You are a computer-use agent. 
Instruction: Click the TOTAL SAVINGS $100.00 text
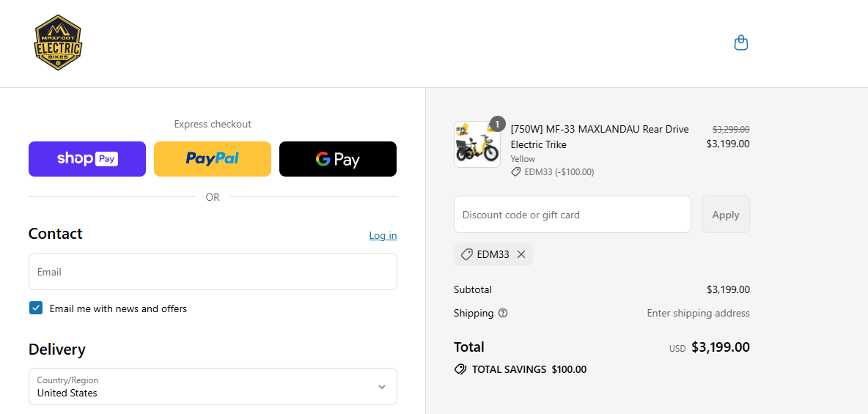click(x=529, y=369)
